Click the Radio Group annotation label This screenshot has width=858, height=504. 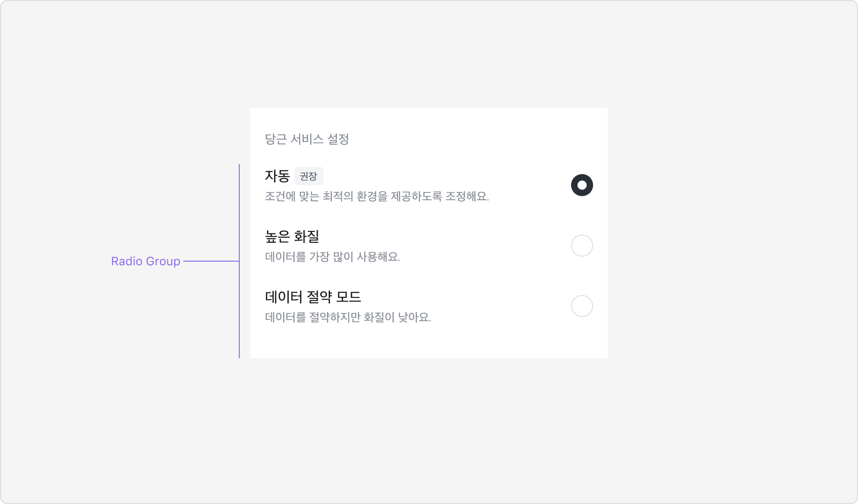tap(145, 262)
